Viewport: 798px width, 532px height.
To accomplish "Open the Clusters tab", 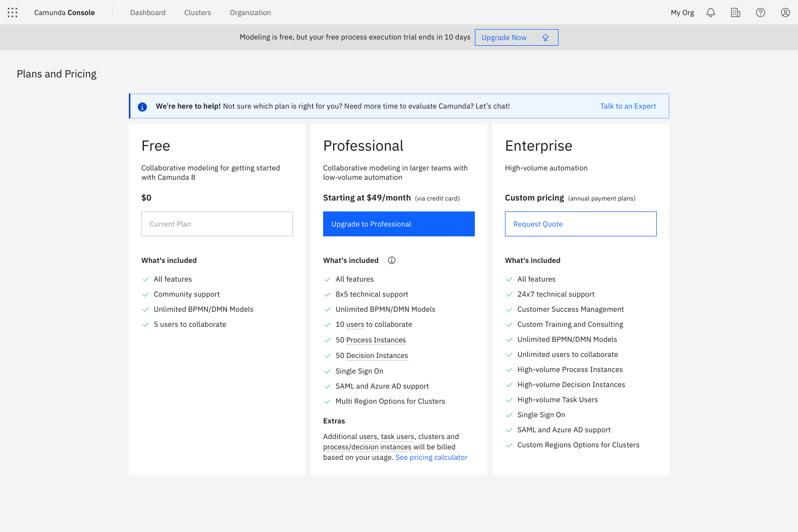I will click(x=197, y=12).
